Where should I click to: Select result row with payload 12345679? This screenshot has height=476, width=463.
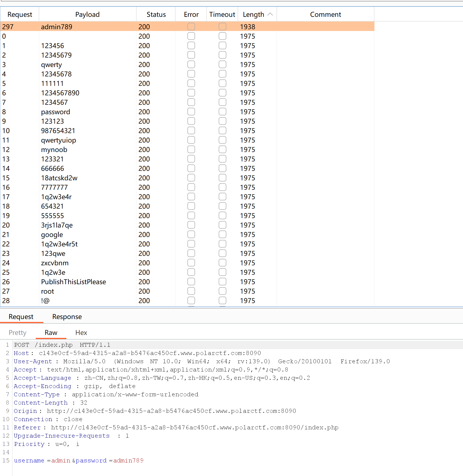[x=187, y=55]
